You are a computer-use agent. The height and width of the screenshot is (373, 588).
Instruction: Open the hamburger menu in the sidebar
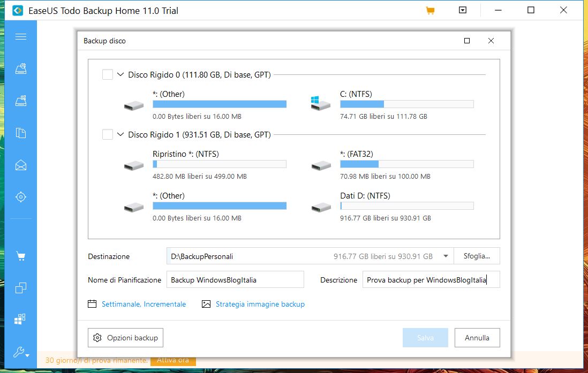pos(21,36)
